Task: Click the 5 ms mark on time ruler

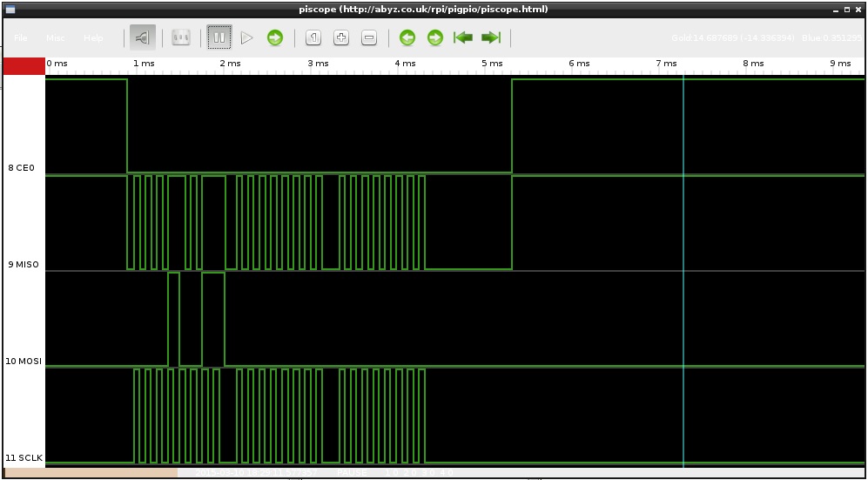Action: pos(492,64)
